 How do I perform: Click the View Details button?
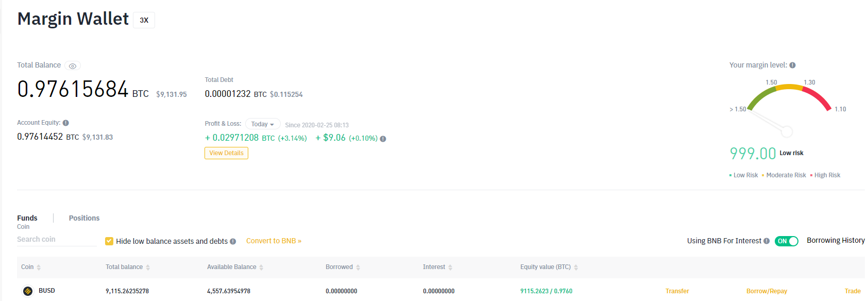click(226, 153)
